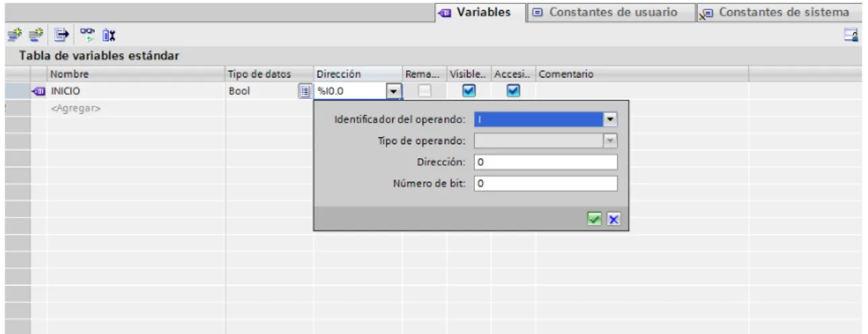The image size is (868, 334).
Task: Click the panel icon at toolbar far right
Action: click(x=851, y=34)
